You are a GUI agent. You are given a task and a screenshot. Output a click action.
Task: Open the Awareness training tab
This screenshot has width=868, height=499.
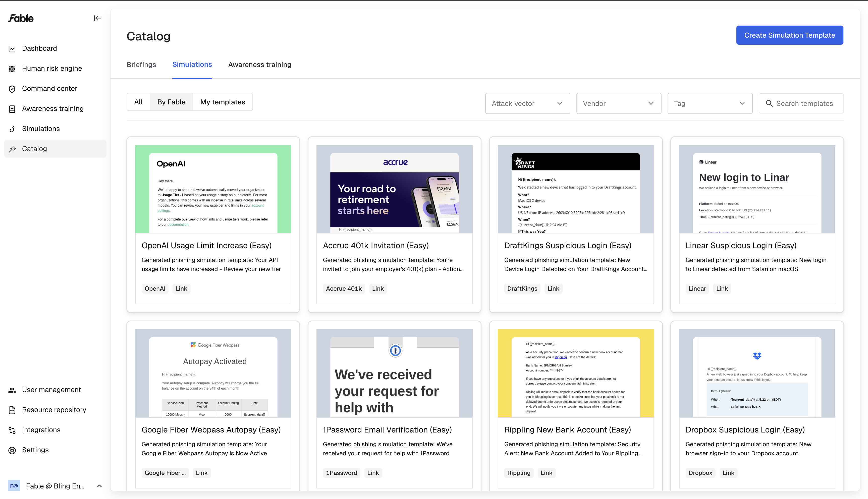coord(260,65)
